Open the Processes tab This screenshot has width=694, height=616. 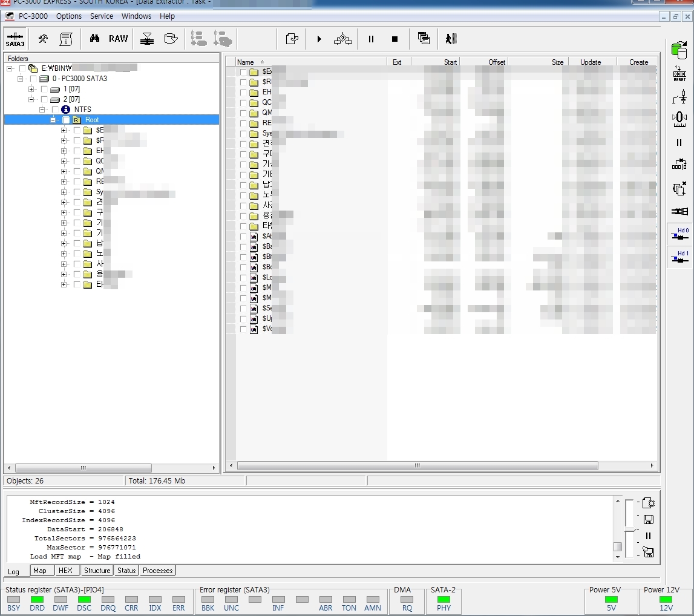coord(157,571)
